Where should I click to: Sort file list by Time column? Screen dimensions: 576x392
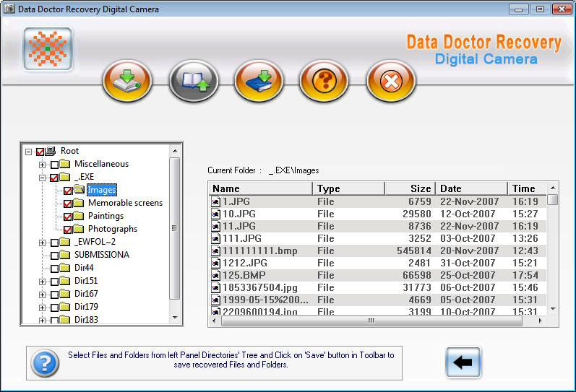[x=527, y=188]
